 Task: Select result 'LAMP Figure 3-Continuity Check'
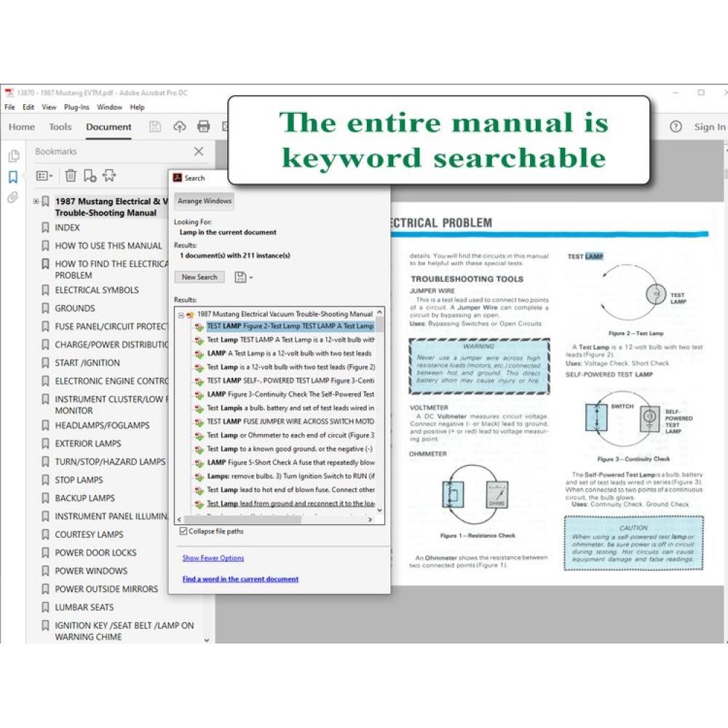[290, 394]
